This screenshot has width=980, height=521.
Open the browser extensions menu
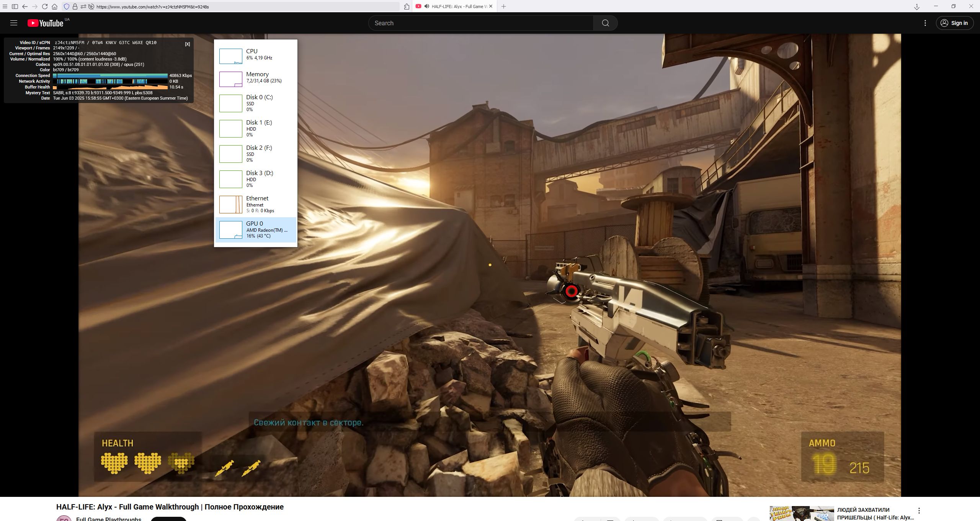(407, 7)
